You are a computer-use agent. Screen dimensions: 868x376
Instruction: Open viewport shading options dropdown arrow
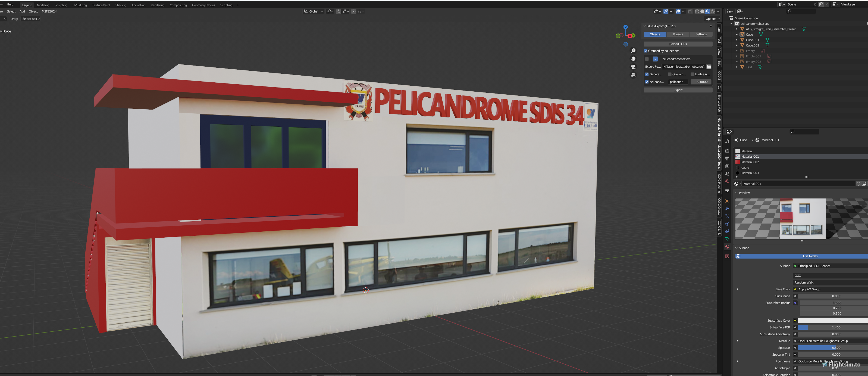pos(718,11)
